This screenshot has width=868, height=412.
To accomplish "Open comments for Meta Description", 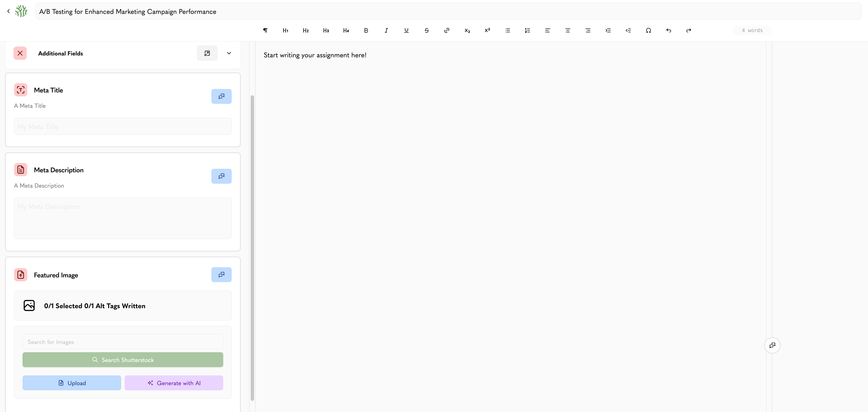I will [221, 176].
